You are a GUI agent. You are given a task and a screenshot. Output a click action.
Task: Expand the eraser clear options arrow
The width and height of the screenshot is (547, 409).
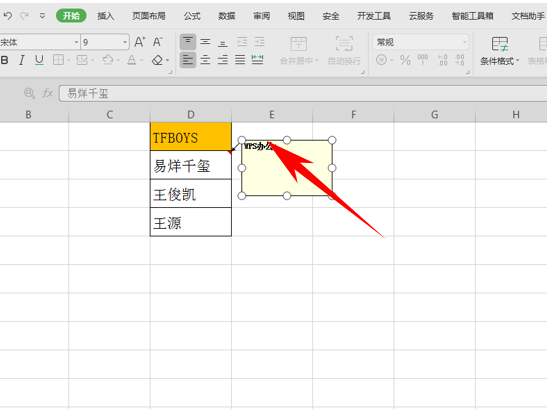[168, 60]
